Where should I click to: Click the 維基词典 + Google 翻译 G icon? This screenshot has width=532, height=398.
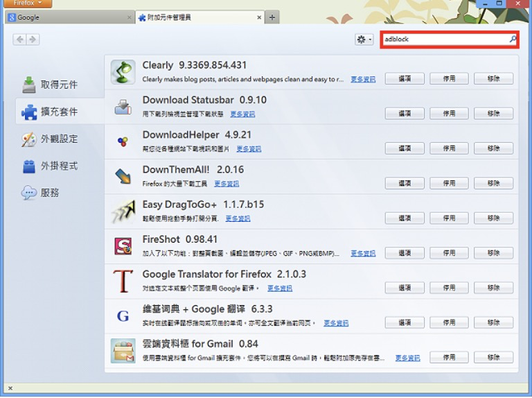click(123, 316)
